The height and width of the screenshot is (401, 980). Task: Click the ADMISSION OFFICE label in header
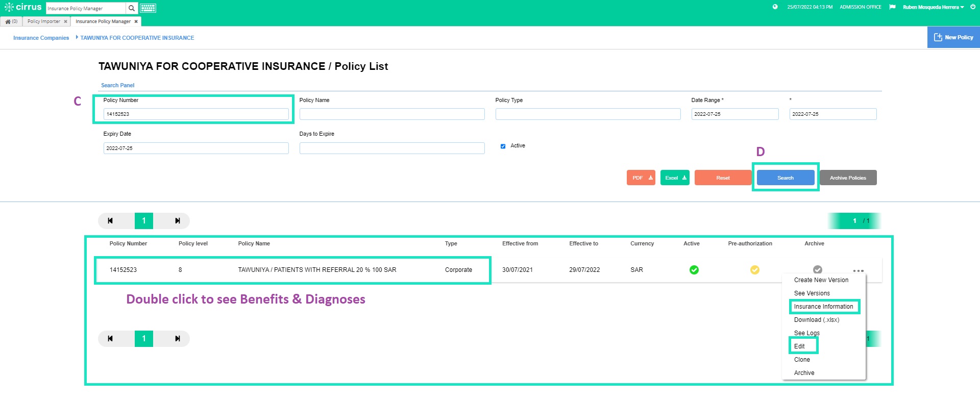pos(861,7)
